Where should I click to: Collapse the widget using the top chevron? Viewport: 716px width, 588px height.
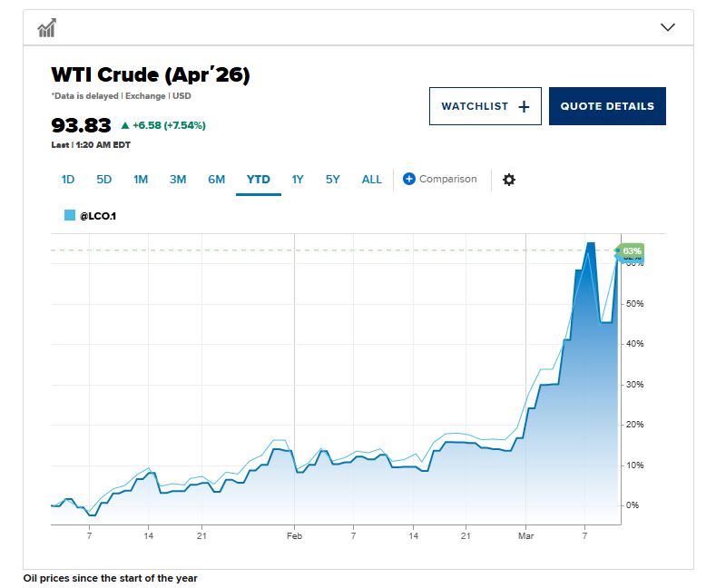click(668, 27)
